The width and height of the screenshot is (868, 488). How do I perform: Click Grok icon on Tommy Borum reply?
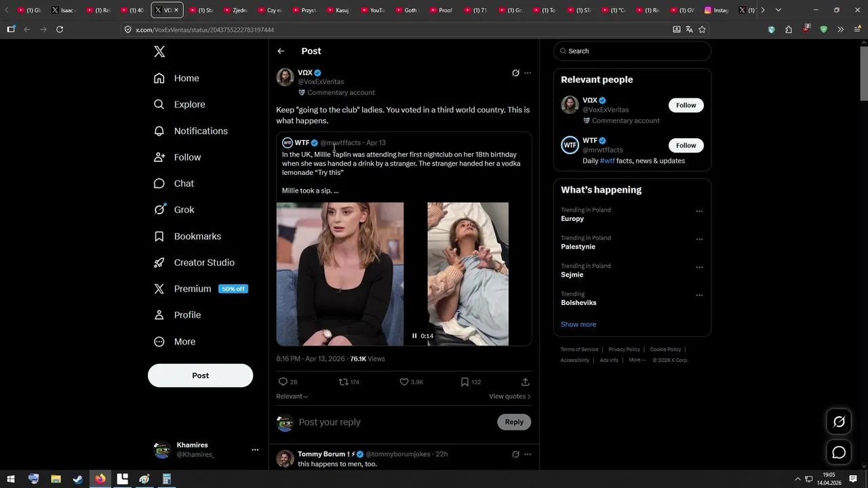pos(515,454)
